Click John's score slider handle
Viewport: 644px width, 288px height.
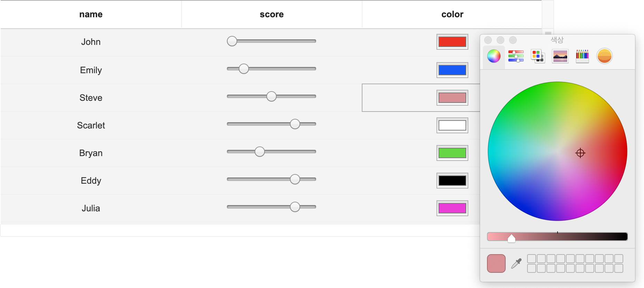[x=232, y=41]
